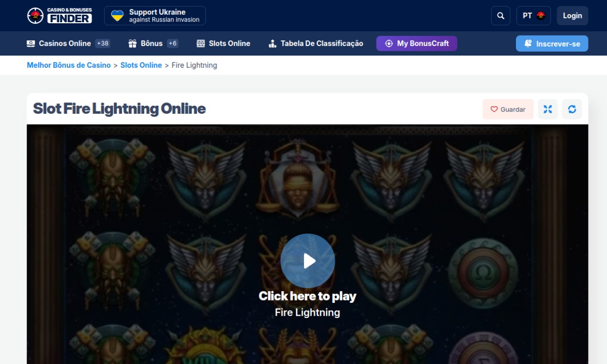Click the slot machine icon beside Slots Online
The width and height of the screenshot is (607, 364).
[201, 44]
